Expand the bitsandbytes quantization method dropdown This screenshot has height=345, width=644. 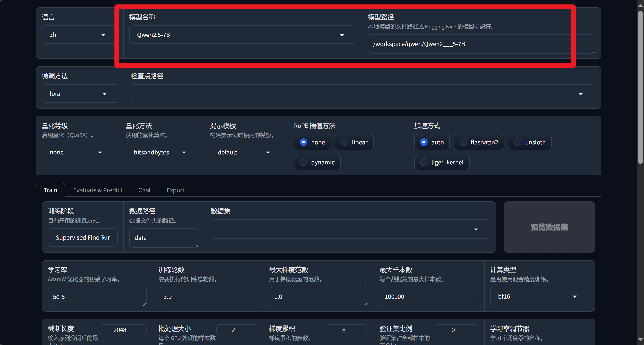tap(184, 152)
